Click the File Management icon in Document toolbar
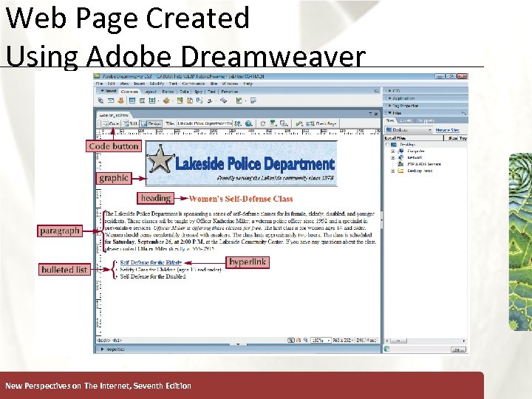532x399 pixels. (238, 123)
